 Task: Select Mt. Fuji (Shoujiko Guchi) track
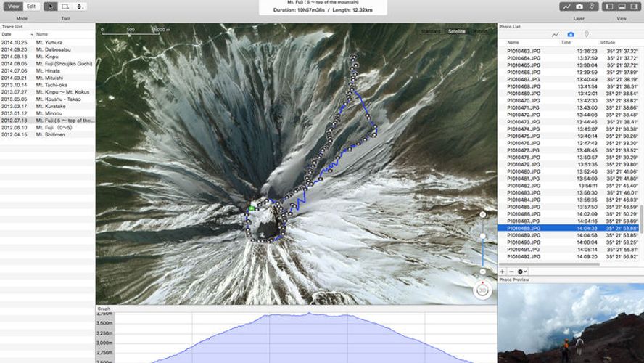(48, 64)
